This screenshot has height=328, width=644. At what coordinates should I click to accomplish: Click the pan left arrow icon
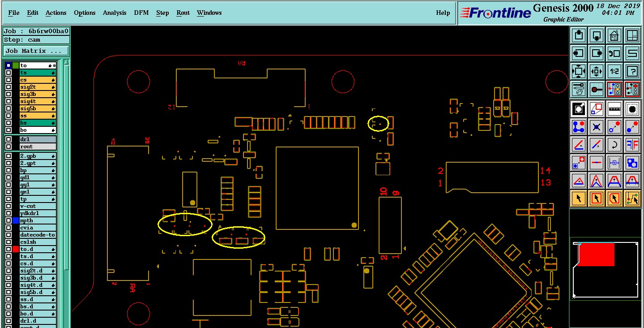click(x=579, y=53)
